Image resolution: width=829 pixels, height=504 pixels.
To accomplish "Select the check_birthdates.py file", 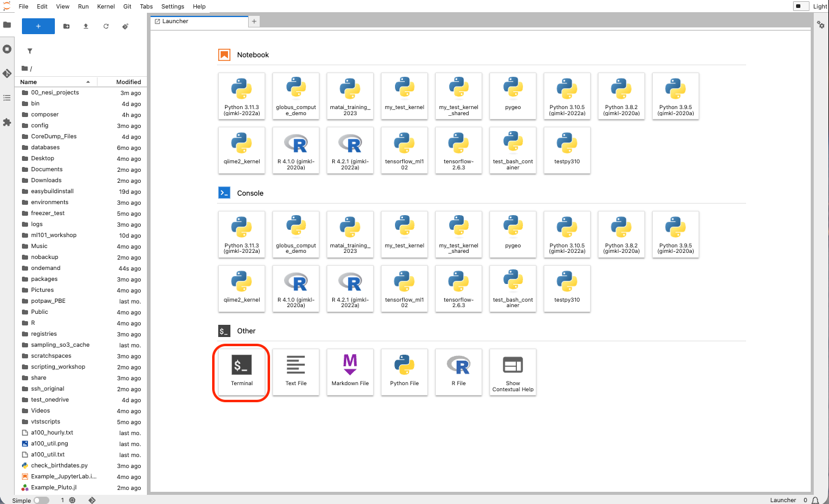I will click(80, 466).
